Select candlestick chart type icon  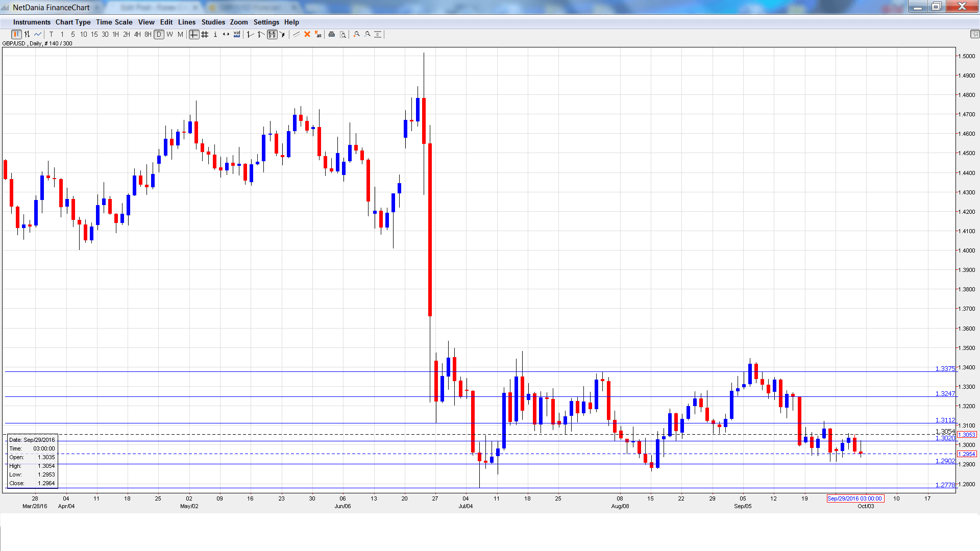pyautogui.click(x=16, y=35)
